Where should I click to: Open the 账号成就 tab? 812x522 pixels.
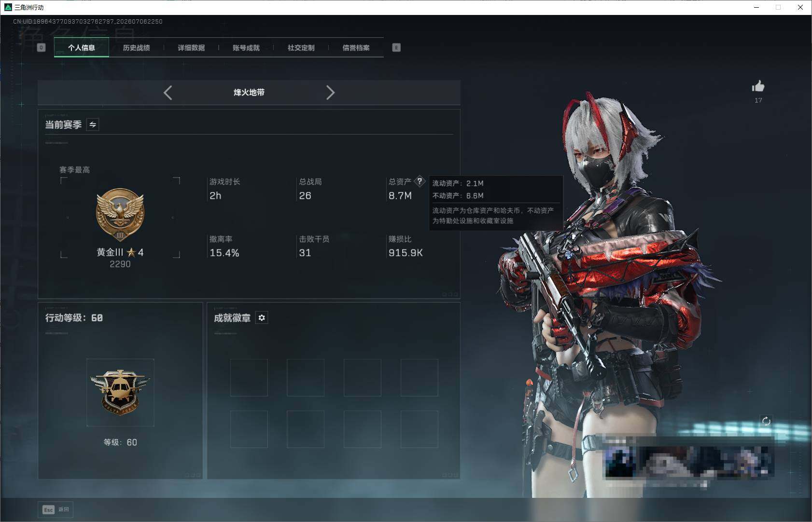coord(246,47)
